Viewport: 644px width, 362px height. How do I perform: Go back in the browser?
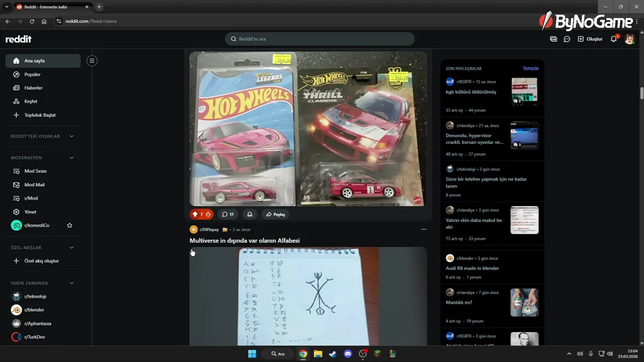coord(8,21)
